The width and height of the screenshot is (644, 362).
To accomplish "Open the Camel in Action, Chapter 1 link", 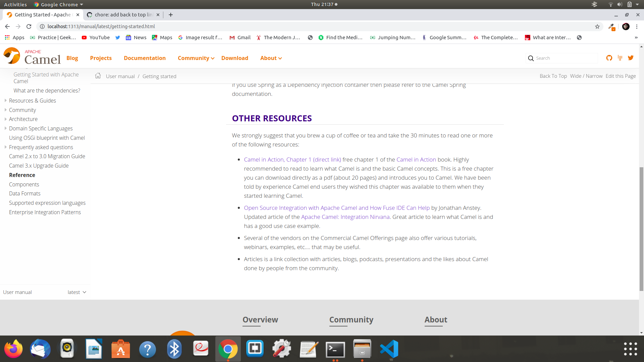I will (292, 160).
